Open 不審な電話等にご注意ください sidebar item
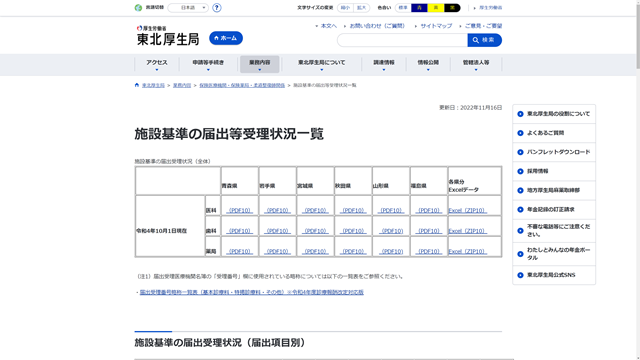Image resolution: width=640 pixels, height=360 pixels. point(554,231)
